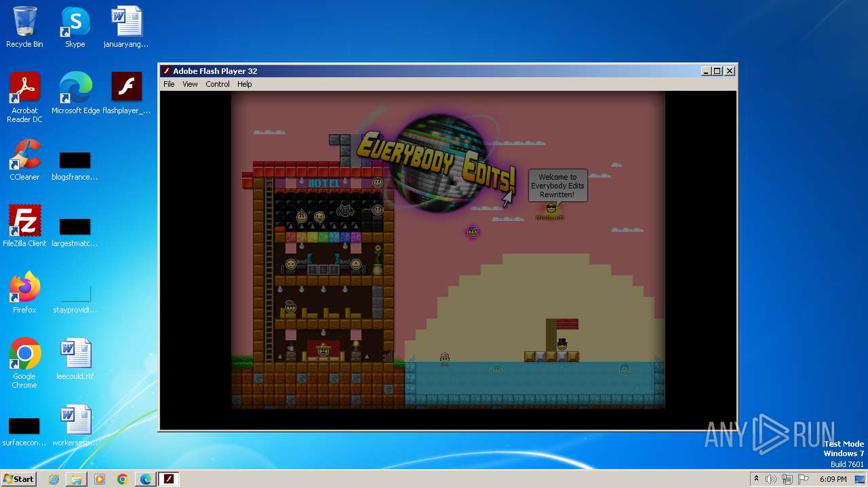The width and height of the screenshot is (868, 488).
Task: Click the HOTEL sign on the building
Action: tap(324, 183)
